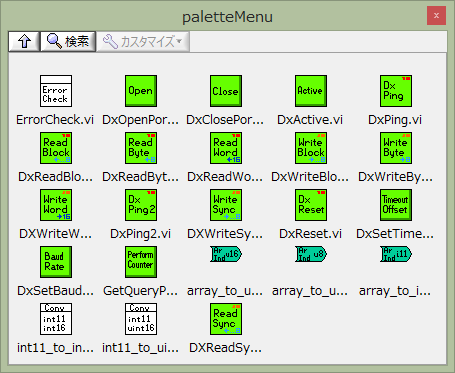Click the int11_to_in... label
The height and width of the screenshot is (373, 455).
[55, 348]
